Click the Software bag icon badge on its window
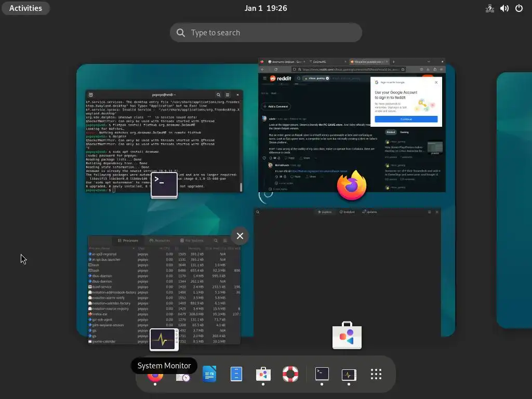 tap(347, 335)
